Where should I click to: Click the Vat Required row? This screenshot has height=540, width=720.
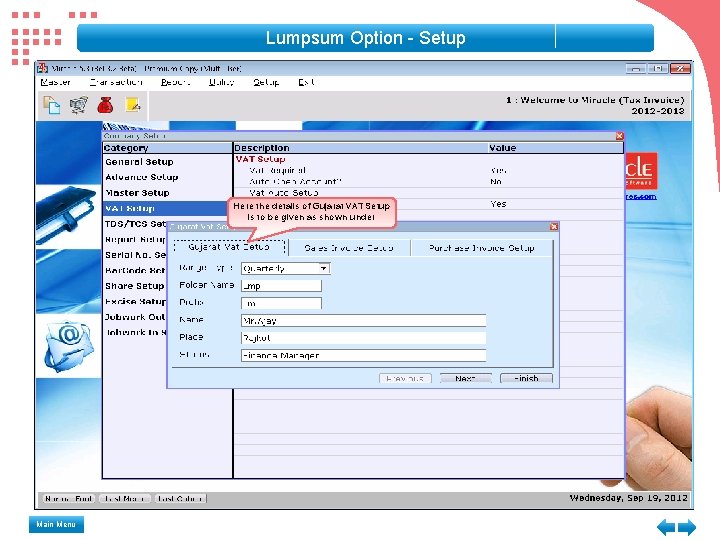pyautogui.click(x=428, y=170)
